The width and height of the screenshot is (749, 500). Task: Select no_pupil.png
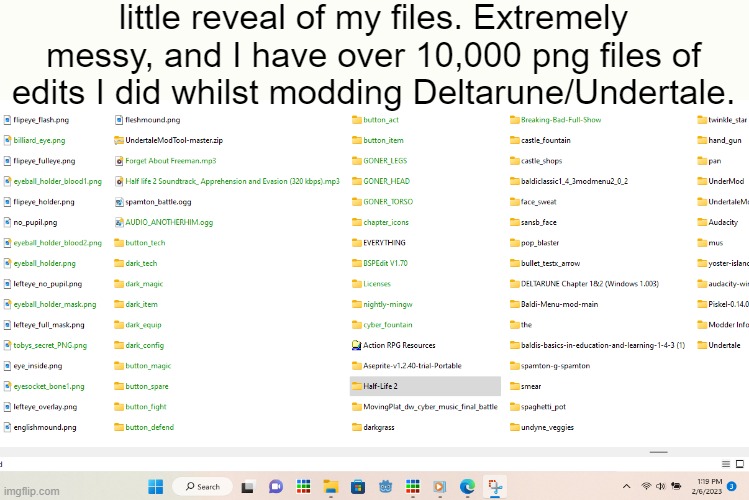pyautogui.click(x=30, y=222)
